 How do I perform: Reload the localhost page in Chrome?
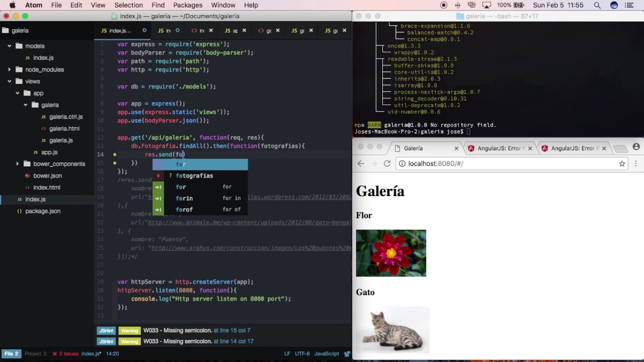[x=387, y=163]
